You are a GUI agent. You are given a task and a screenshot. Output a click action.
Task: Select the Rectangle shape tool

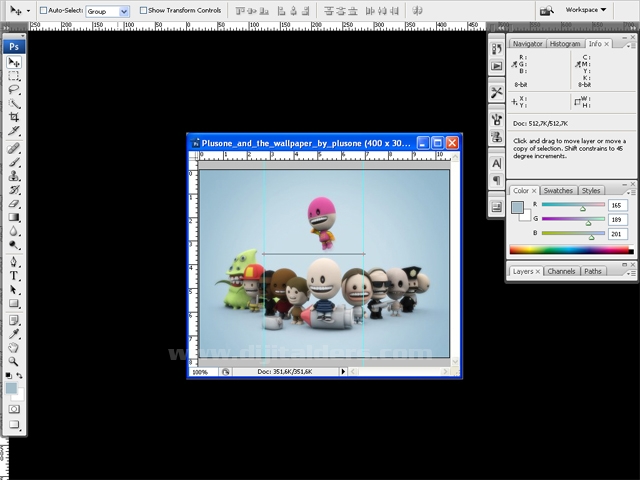(x=14, y=303)
